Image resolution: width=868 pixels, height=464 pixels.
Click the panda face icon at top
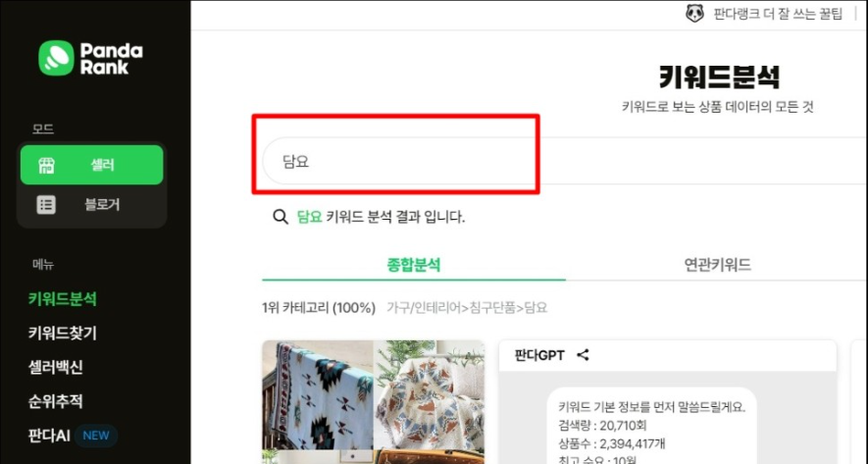pos(694,14)
